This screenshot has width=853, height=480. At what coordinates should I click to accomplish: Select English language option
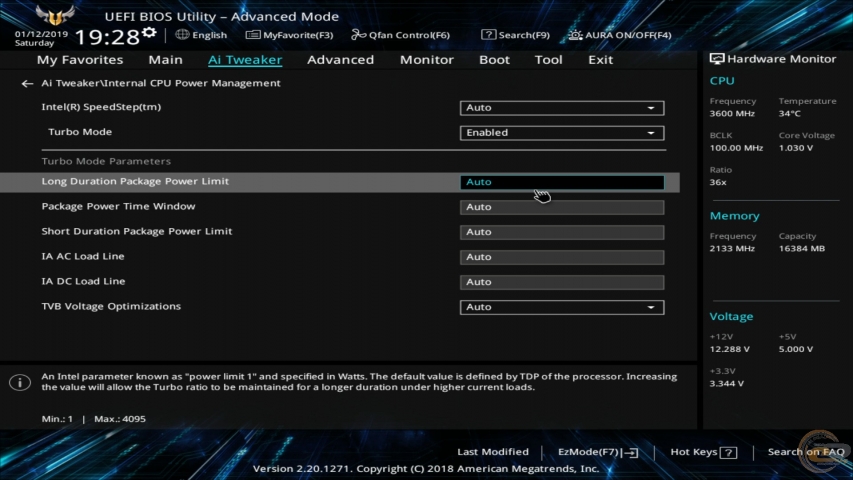[x=209, y=35]
